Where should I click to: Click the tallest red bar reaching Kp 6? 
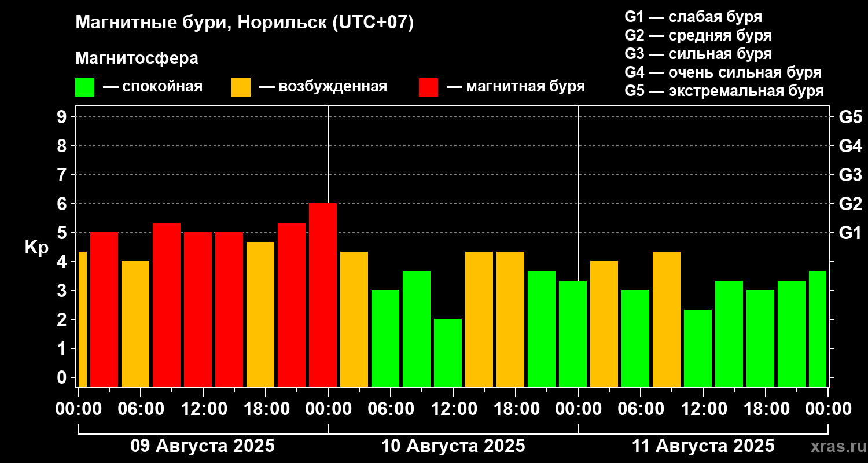click(x=323, y=295)
